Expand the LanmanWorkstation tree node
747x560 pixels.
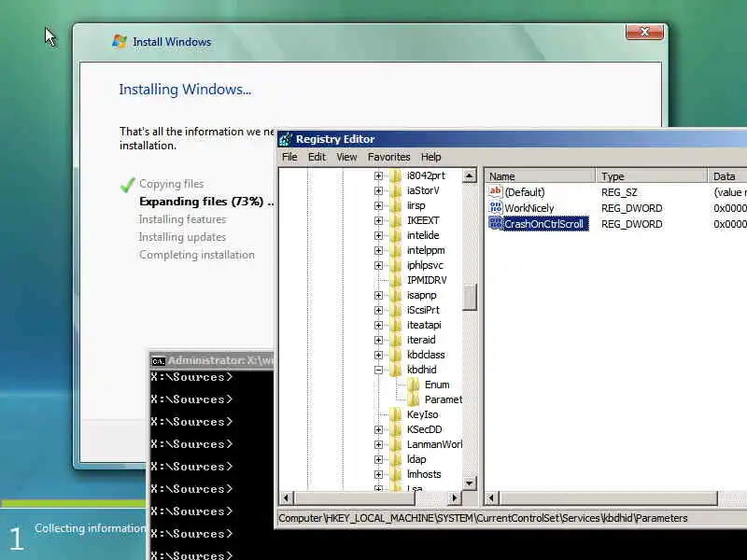coord(379,444)
